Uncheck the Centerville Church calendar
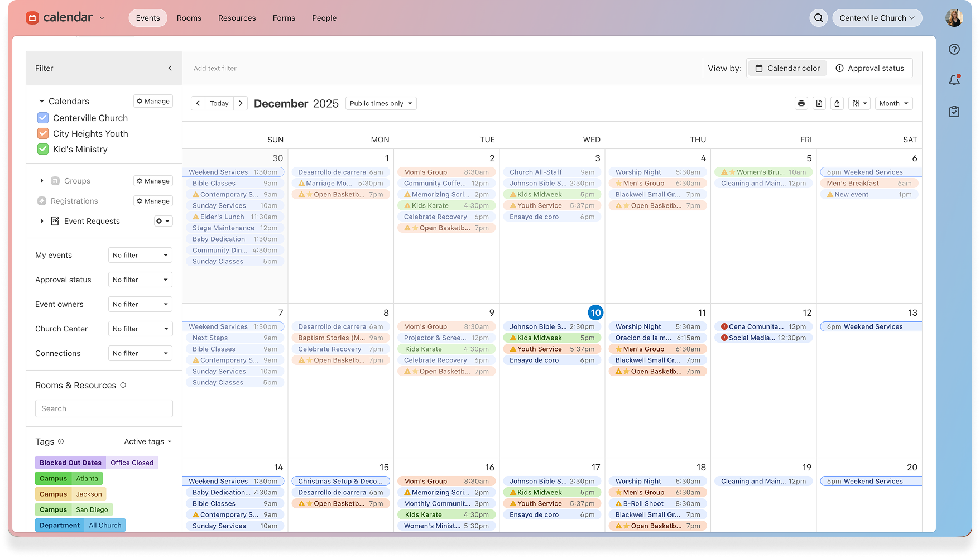 pos(43,118)
